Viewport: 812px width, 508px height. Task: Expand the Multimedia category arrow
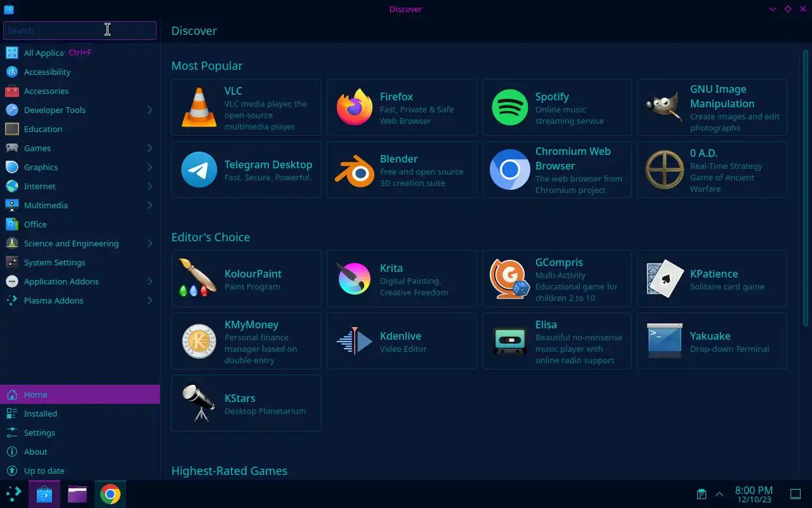pos(150,205)
